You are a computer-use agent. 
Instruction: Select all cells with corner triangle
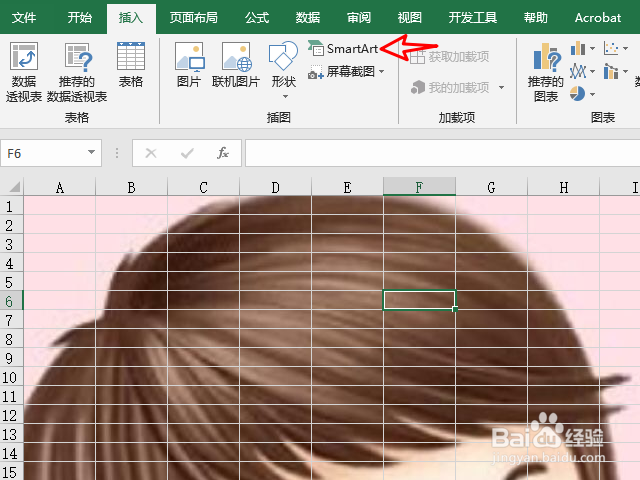click(15, 187)
